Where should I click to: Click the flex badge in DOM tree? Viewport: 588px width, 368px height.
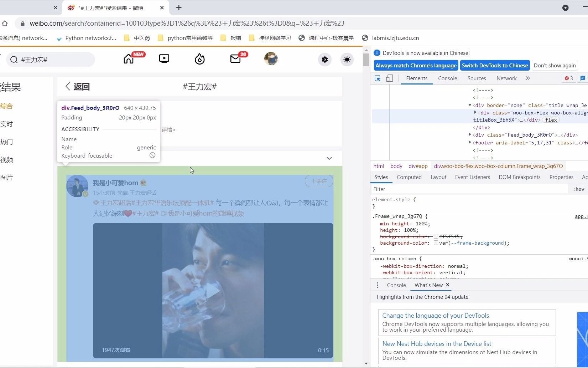[x=551, y=120]
